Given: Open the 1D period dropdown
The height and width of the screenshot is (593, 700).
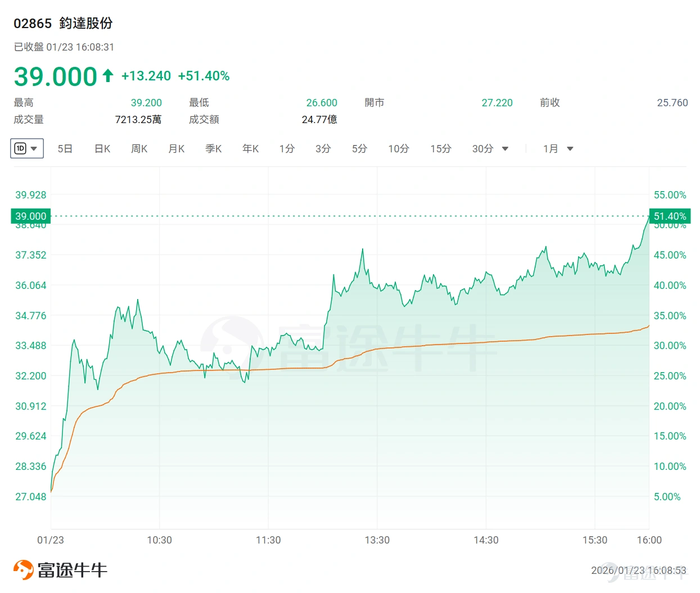Looking at the screenshot, I should coord(27,148).
